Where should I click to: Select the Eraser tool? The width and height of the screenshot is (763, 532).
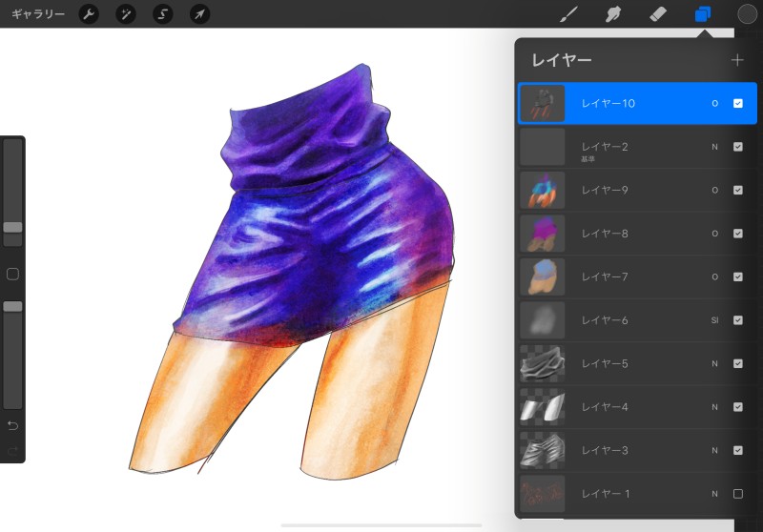point(658,14)
